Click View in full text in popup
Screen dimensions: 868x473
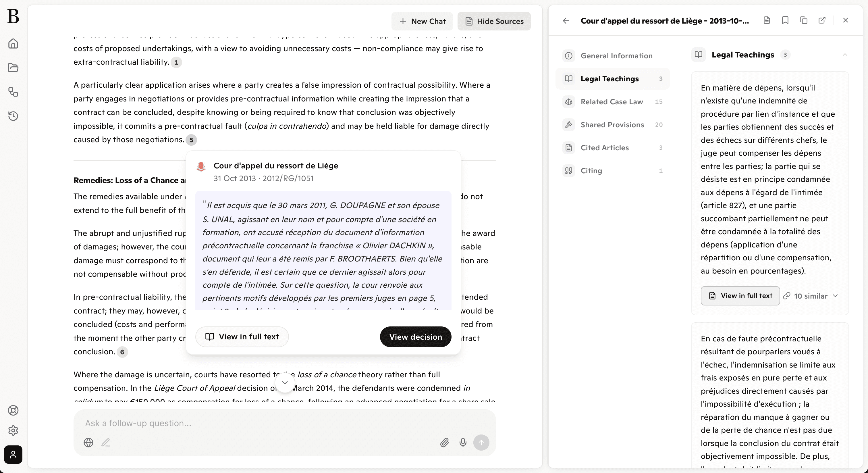(242, 337)
